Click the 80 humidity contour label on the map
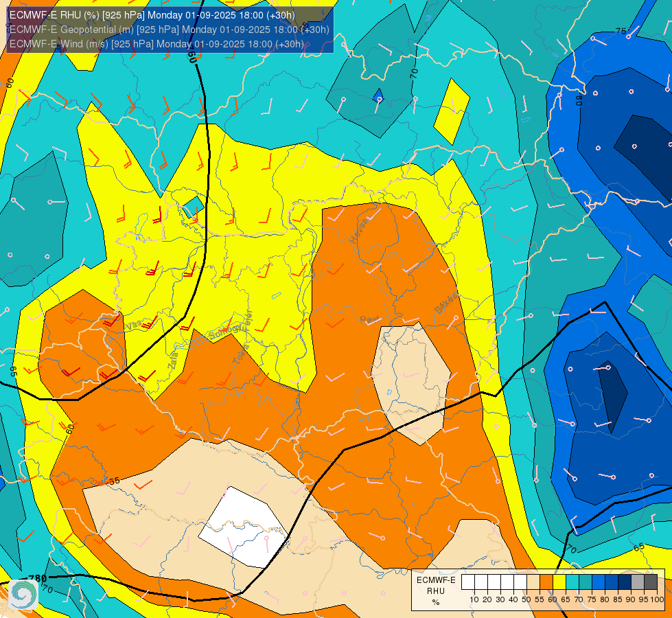 (x=579, y=100)
